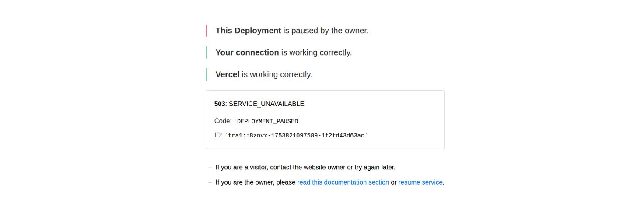
Task: Click the dash bullet before the visitor instruction
Action: tap(210, 168)
